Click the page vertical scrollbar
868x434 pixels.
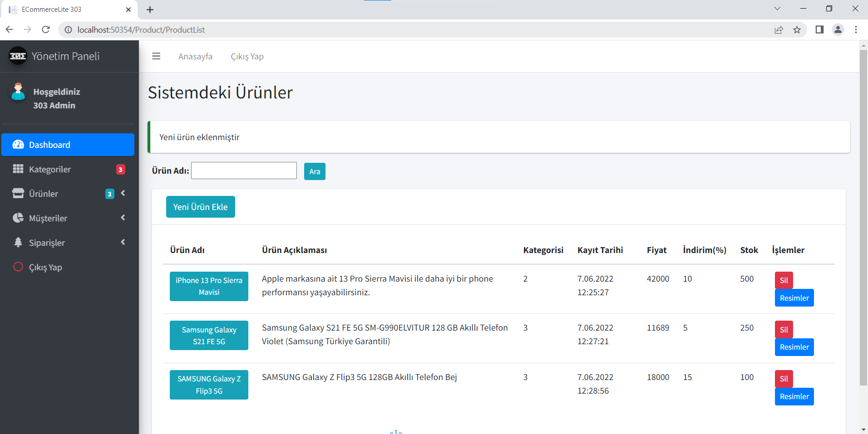point(863,218)
